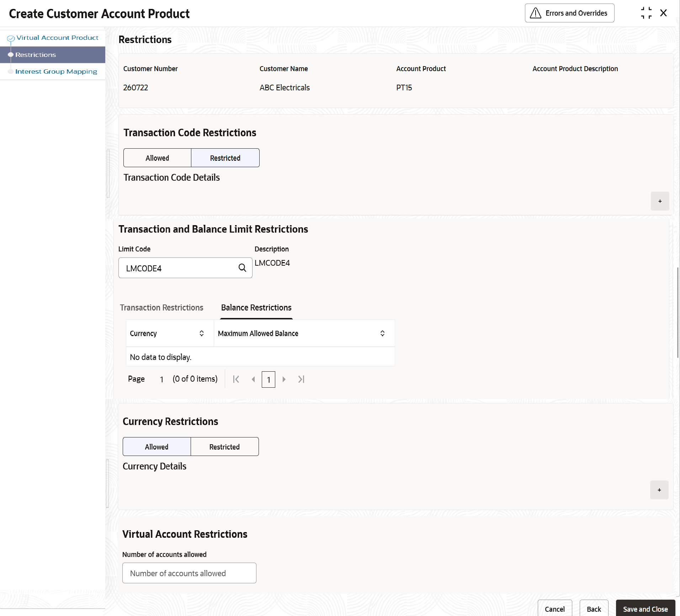Add a Currency Details row

659,490
